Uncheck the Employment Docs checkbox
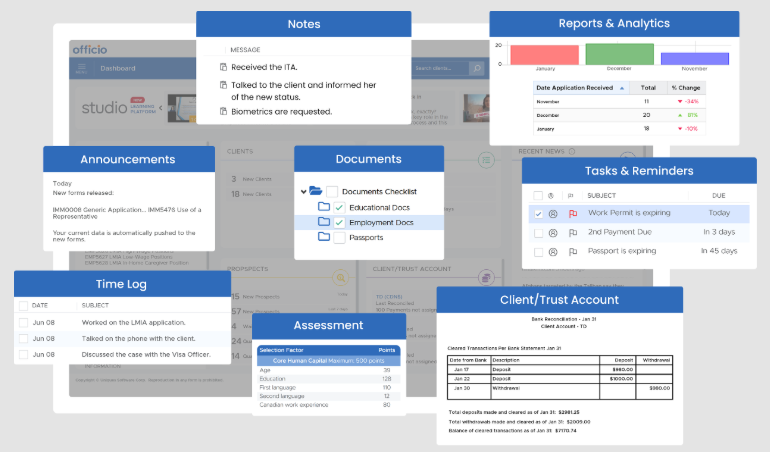Screen dimensions: 770x452 point(339,223)
